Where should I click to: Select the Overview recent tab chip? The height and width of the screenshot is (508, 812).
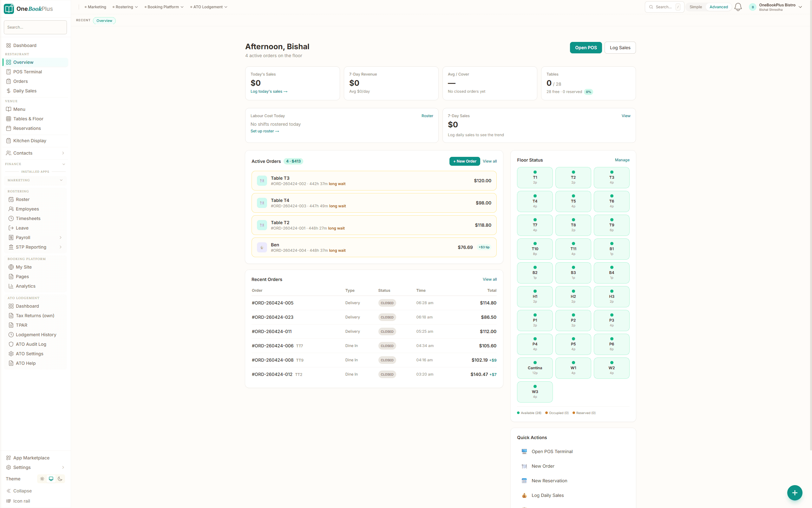(x=104, y=21)
